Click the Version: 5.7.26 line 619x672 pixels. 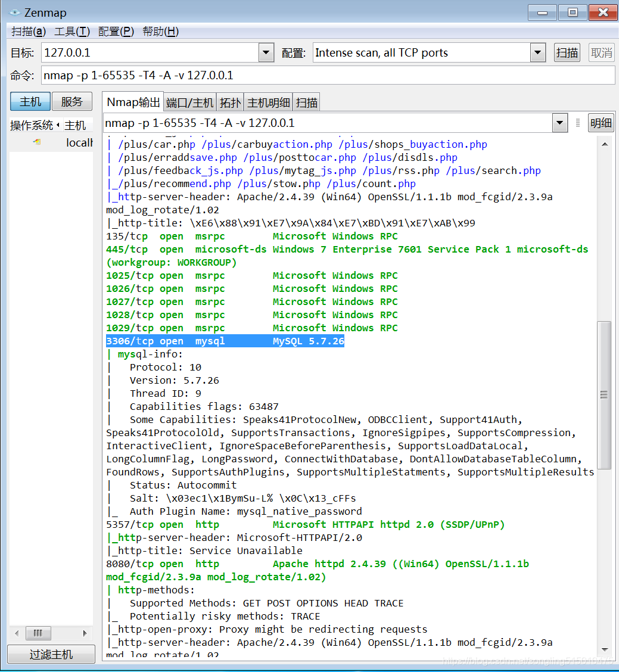pyautogui.click(x=174, y=381)
